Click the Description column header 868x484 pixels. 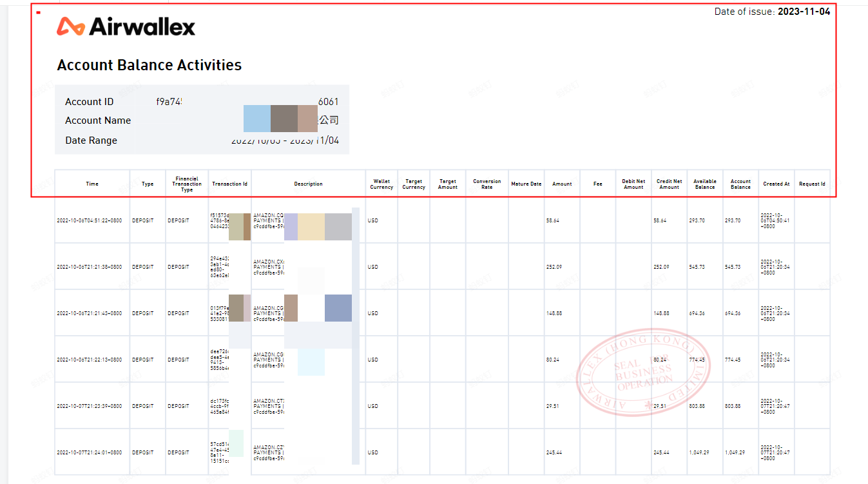point(308,184)
